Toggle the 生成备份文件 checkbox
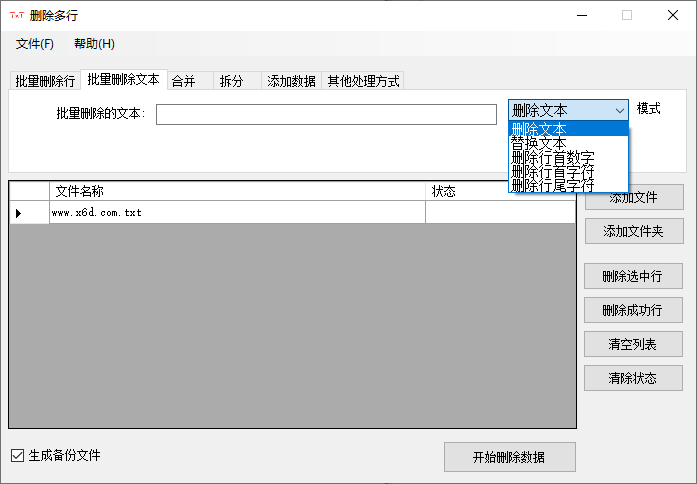 click(x=17, y=456)
